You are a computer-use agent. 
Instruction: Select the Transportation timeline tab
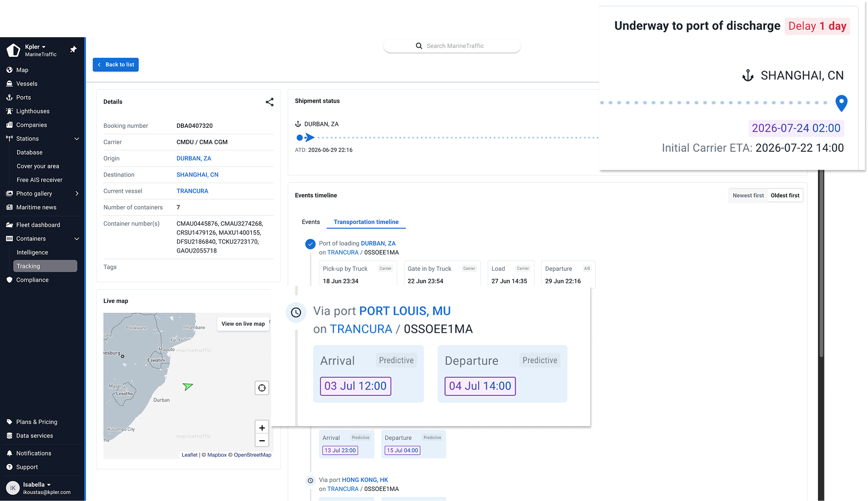pyautogui.click(x=366, y=222)
